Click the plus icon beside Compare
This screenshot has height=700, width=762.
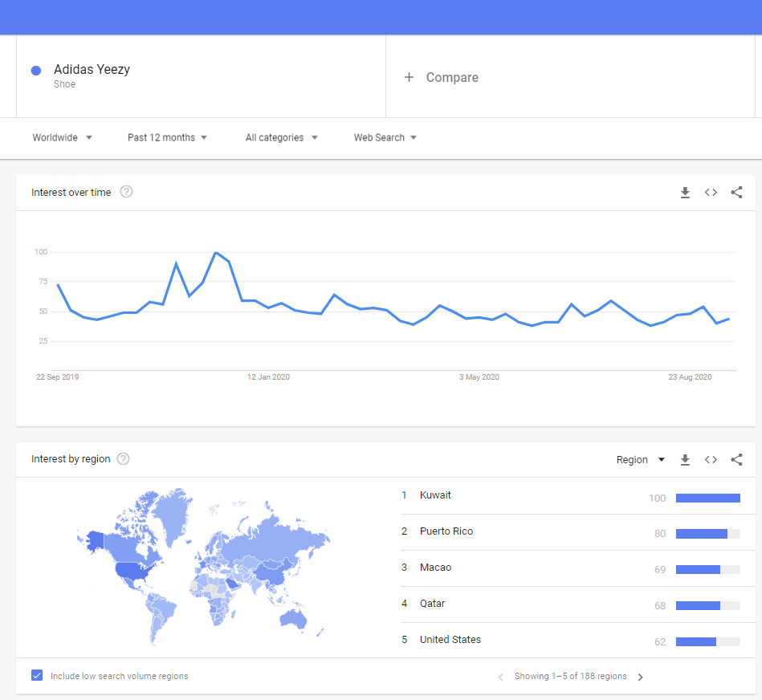click(x=410, y=77)
